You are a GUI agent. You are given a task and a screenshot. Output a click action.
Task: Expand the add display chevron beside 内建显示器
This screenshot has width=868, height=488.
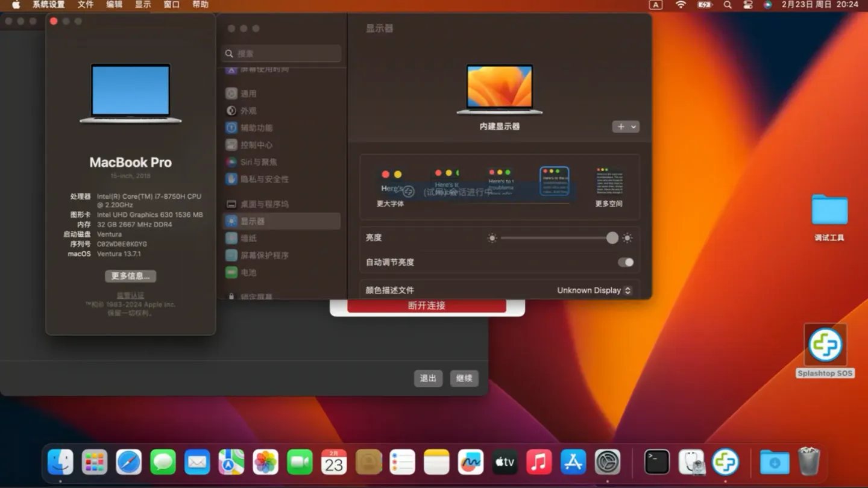pos(633,127)
